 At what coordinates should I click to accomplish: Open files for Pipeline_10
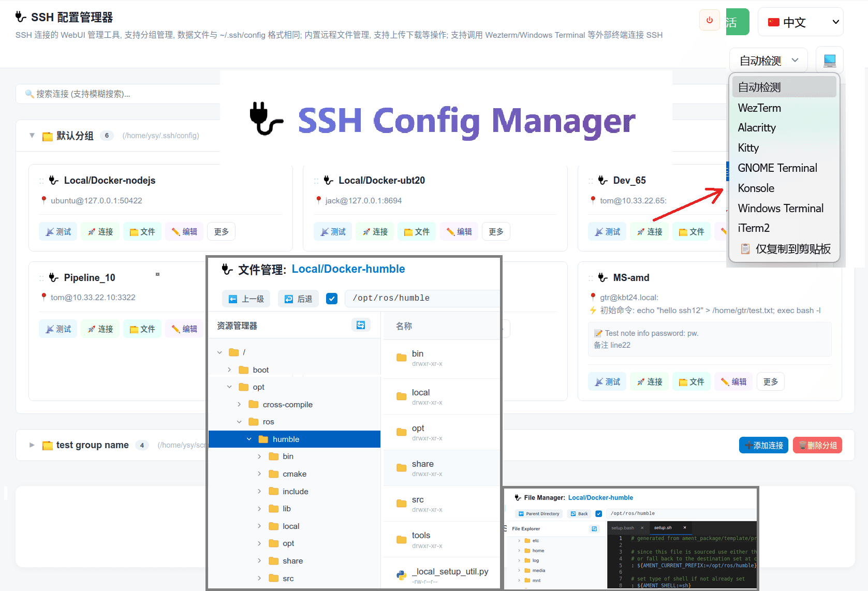pyautogui.click(x=142, y=329)
